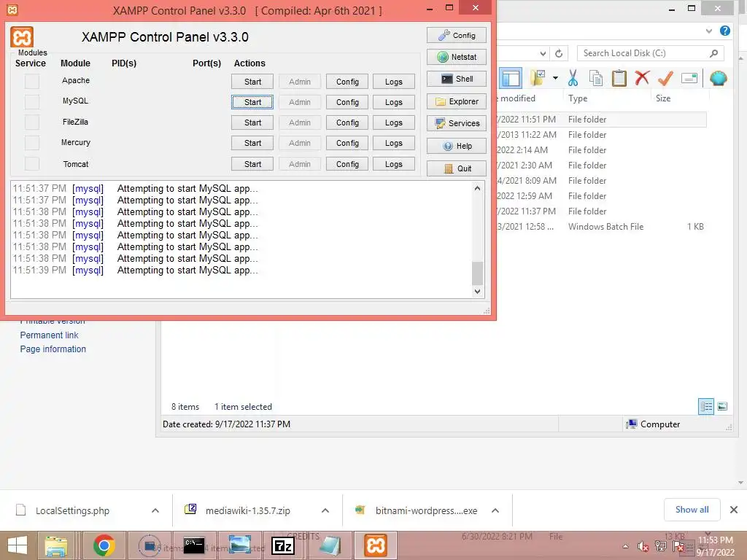View Apache Logs
The height and width of the screenshot is (560, 747).
(393, 82)
